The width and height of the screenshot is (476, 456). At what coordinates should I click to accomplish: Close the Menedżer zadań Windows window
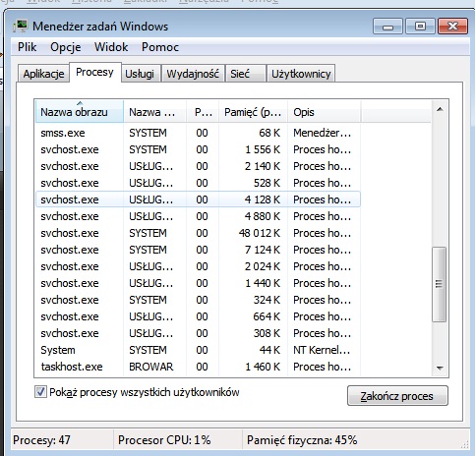tap(452, 27)
